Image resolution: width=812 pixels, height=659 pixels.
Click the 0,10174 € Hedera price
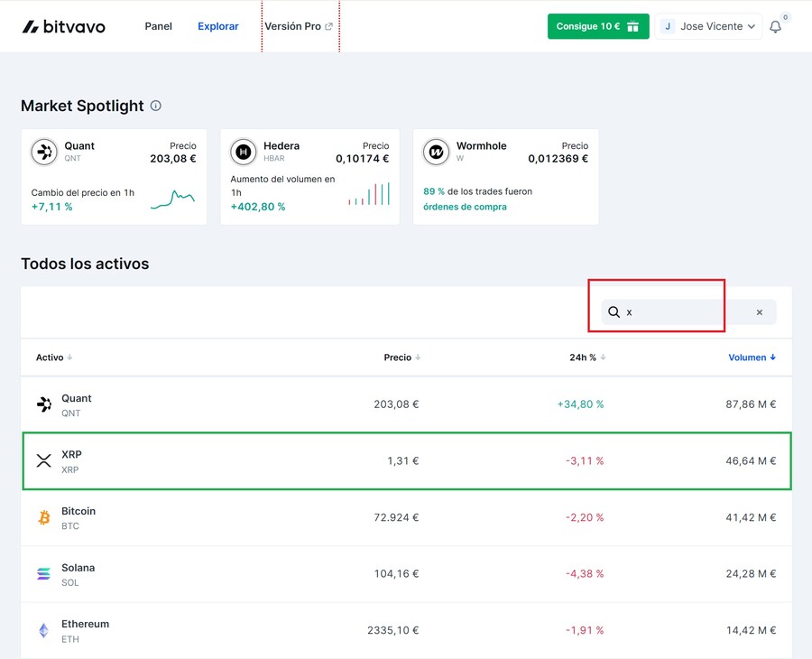(363, 159)
